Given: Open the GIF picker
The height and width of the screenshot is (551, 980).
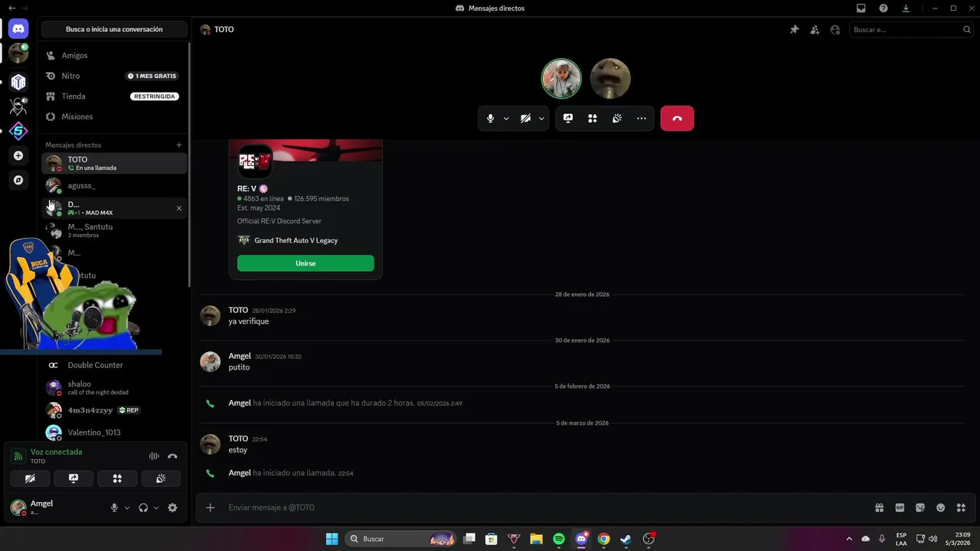Looking at the screenshot, I should click(x=900, y=507).
